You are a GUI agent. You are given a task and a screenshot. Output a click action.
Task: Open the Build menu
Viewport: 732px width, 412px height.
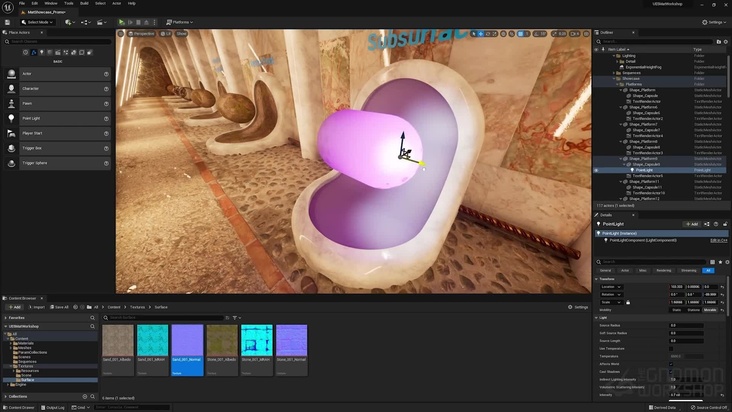click(84, 3)
